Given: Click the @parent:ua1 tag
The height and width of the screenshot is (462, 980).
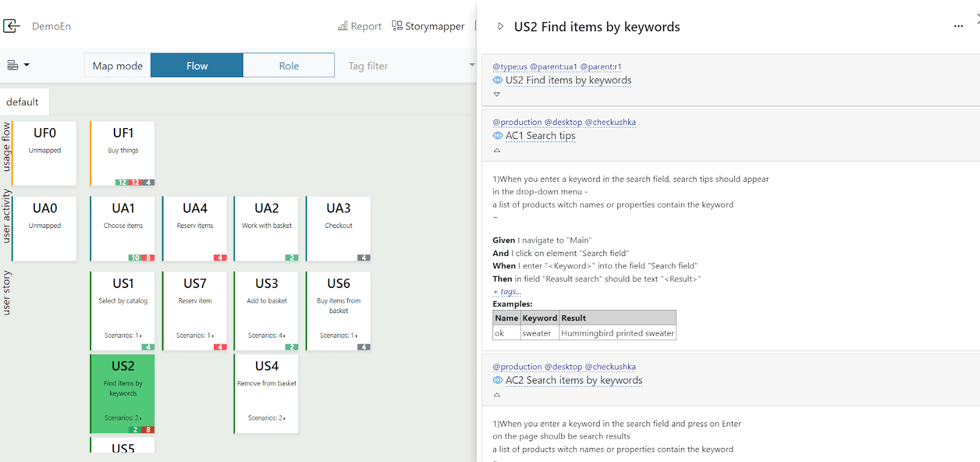Looking at the screenshot, I should [554, 67].
